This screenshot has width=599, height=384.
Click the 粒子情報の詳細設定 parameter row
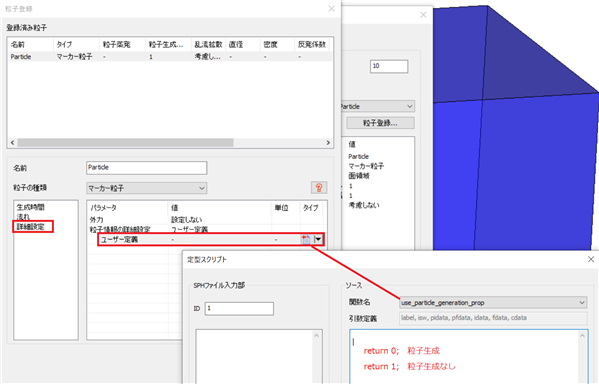(x=206, y=229)
